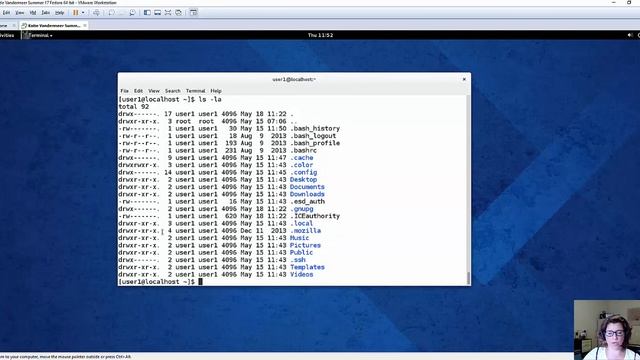Open the terminal Terminal menu
The width and height of the screenshot is (640, 360).
(196, 91)
